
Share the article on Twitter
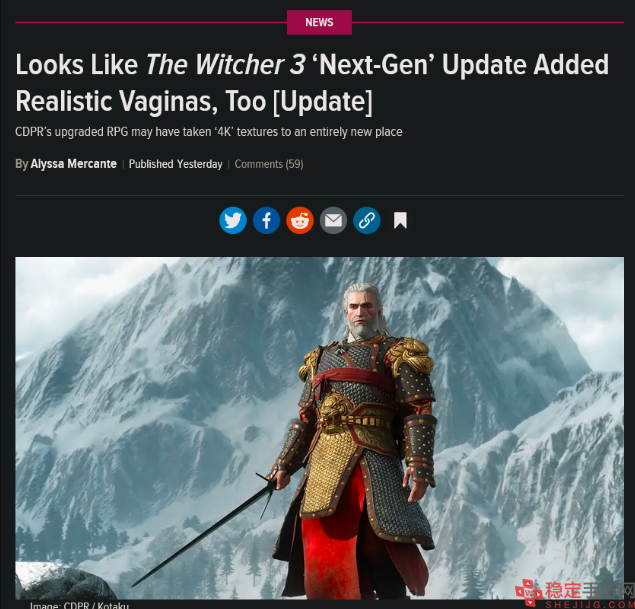coord(233,221)
